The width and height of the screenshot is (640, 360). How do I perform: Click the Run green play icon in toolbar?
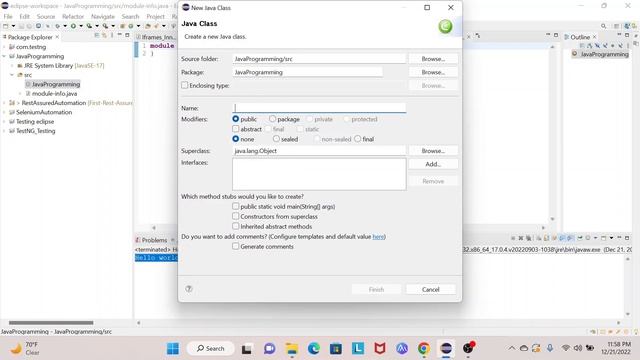tap(73, 26)
